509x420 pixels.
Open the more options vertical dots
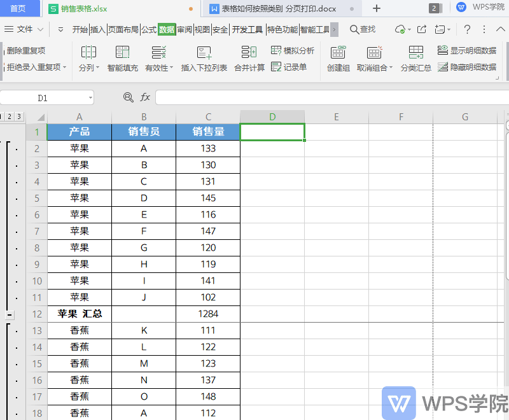pyautogui.click(x=484, y=29)
